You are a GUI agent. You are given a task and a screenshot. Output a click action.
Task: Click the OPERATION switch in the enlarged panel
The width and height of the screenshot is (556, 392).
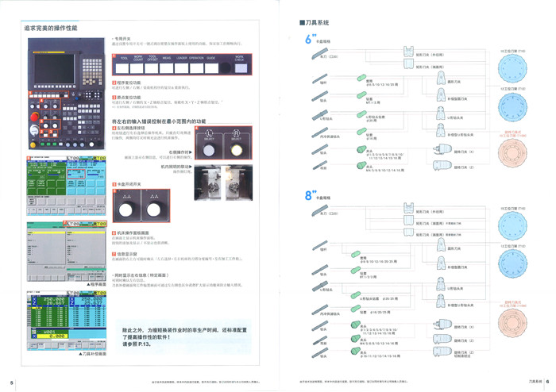[196, 68]
